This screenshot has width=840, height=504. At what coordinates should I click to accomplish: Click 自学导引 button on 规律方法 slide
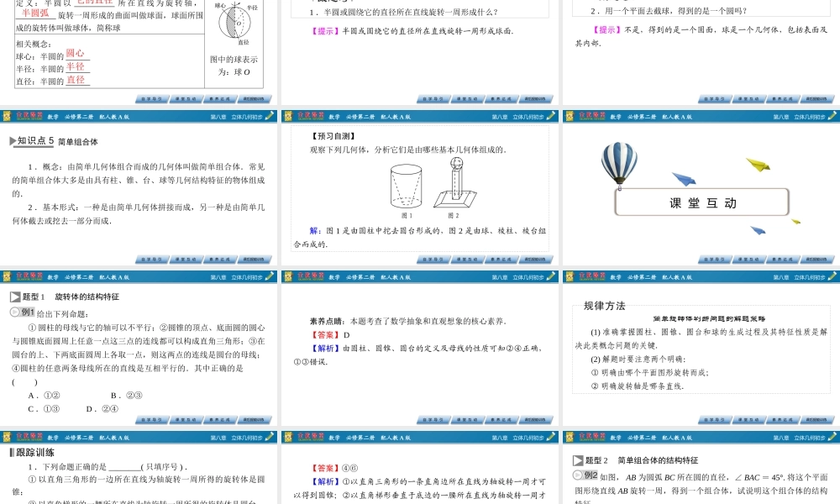coord(714,419)
